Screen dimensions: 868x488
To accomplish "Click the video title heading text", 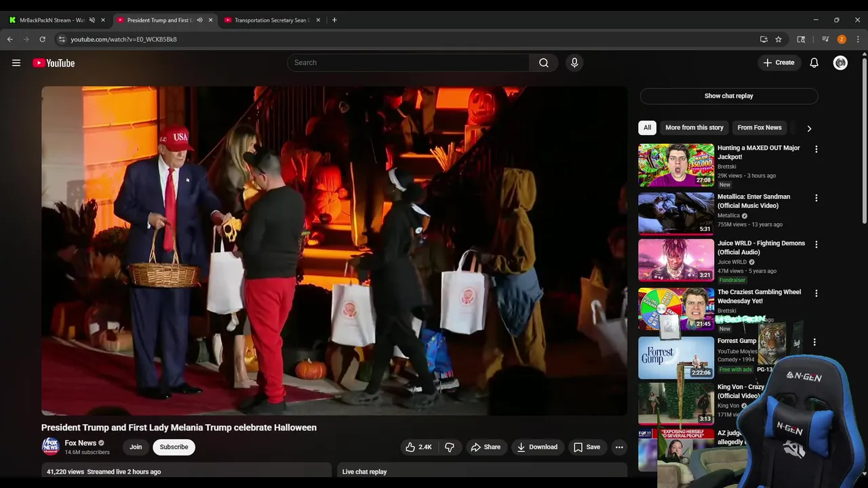I will click(x=179, y=428).
